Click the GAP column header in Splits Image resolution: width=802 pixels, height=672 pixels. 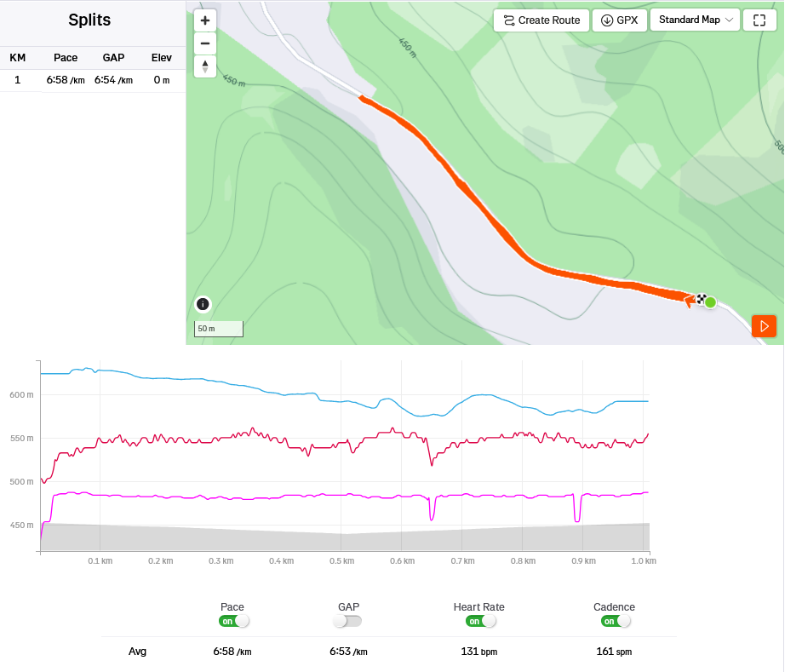coord(113,58)
